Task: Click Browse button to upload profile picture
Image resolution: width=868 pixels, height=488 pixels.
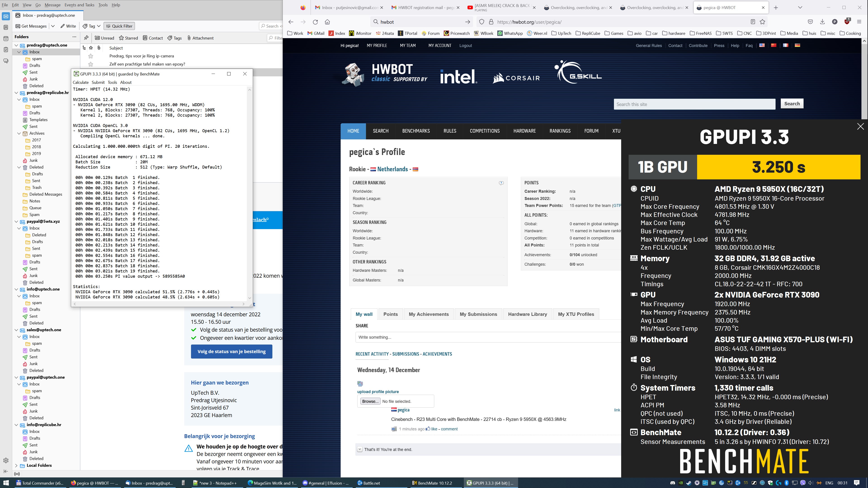Action: coord(370,401)
